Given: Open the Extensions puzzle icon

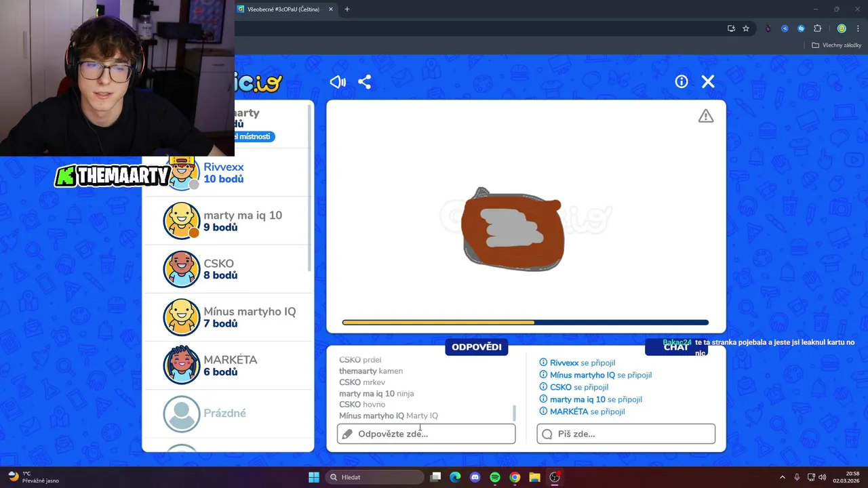Looking at the screenshot, I should coord(817,28).
